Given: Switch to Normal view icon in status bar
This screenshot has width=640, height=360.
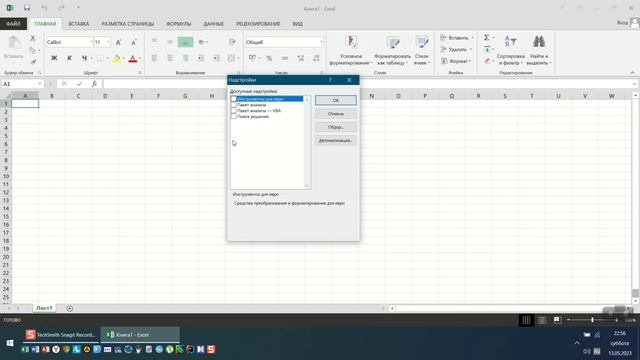Looking at the screenshot, I should (527, 320).
